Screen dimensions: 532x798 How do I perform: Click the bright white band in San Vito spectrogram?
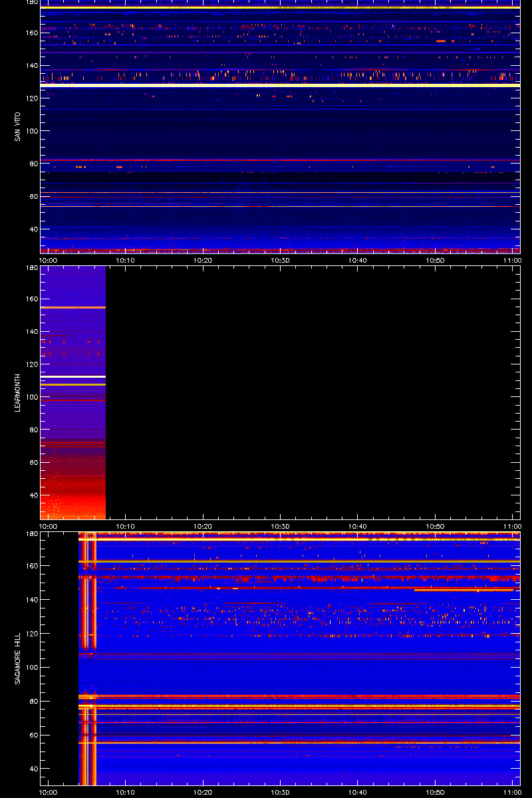coord(280,86)
